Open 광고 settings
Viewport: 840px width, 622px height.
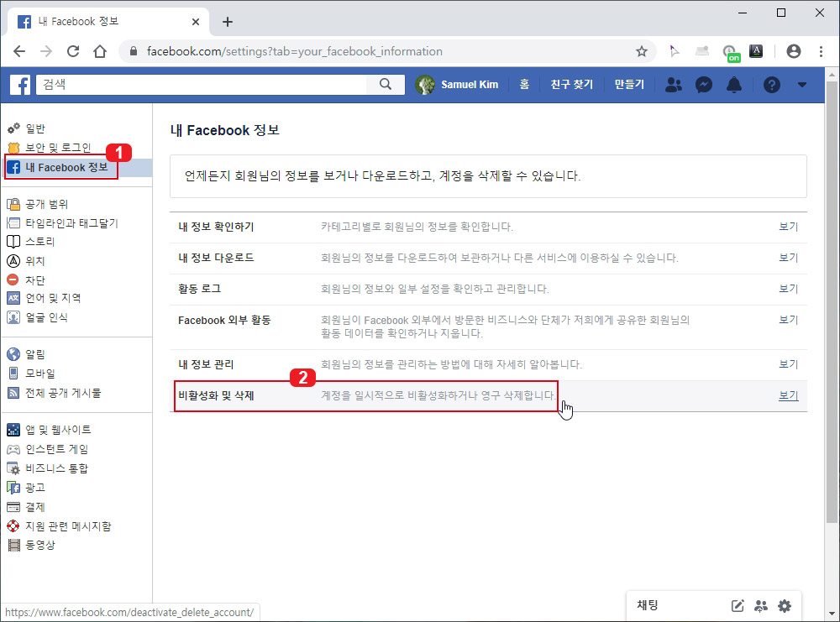(x=34, y=488)
